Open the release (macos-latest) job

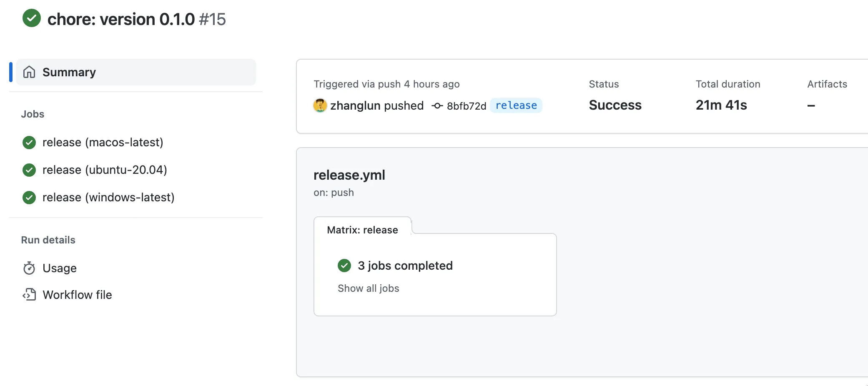click(103, 143)
